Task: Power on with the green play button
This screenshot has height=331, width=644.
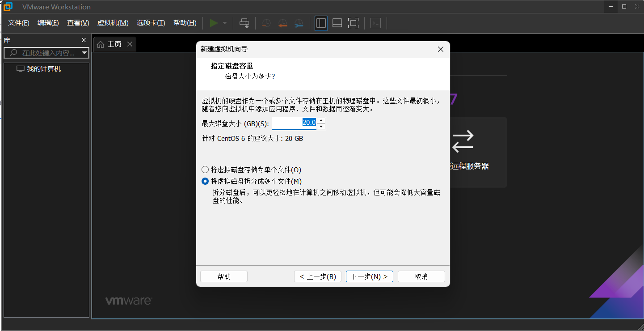Action: pyautogui.click(x=214, y=23)
